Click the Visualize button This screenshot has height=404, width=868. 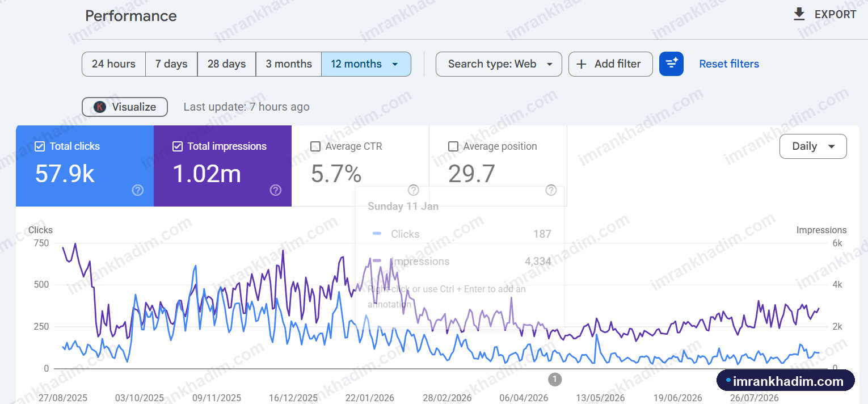coord(125,107)
